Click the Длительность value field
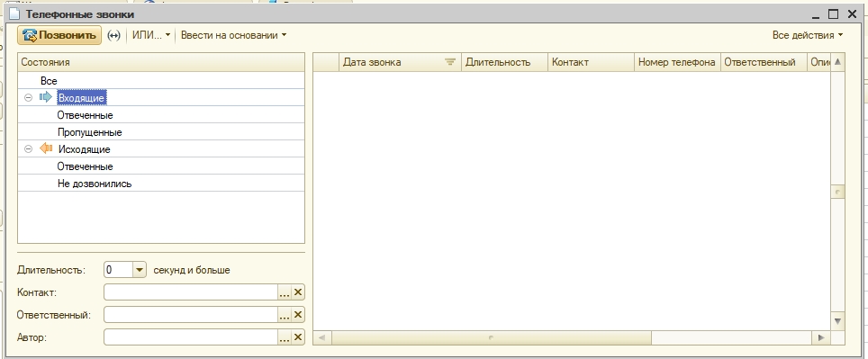Screen dimensions: 868x359 [x=119, y=270]
